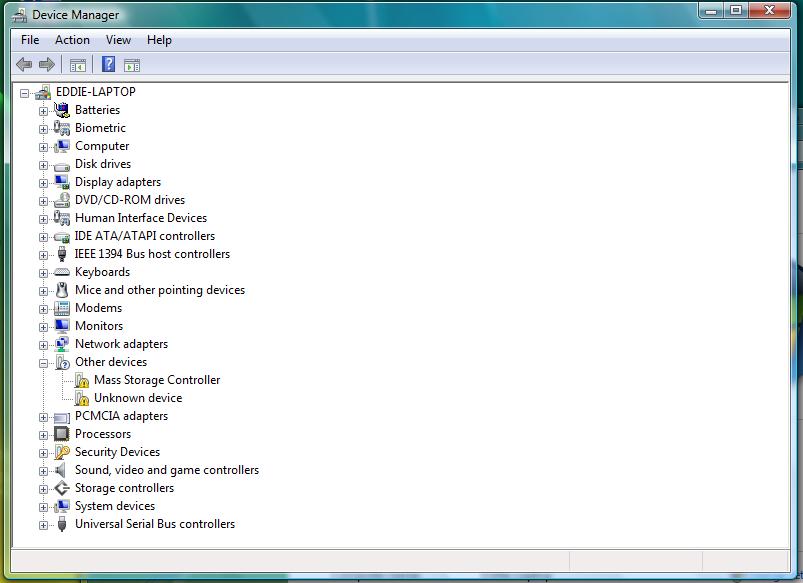Image resolution: width=803 pixels, height=583 pixels.
Task: Open the View menu
Action: [x=118, y=40]
